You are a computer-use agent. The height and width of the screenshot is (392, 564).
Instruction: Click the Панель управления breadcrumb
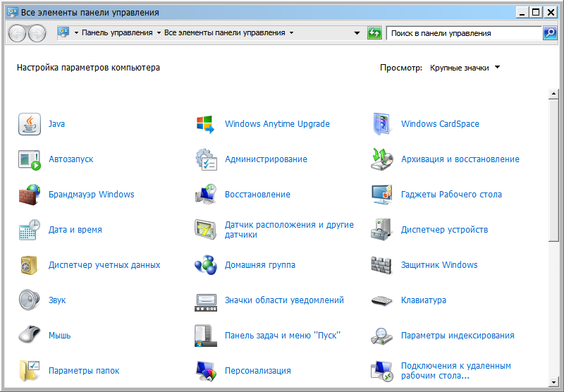point(117,32)
